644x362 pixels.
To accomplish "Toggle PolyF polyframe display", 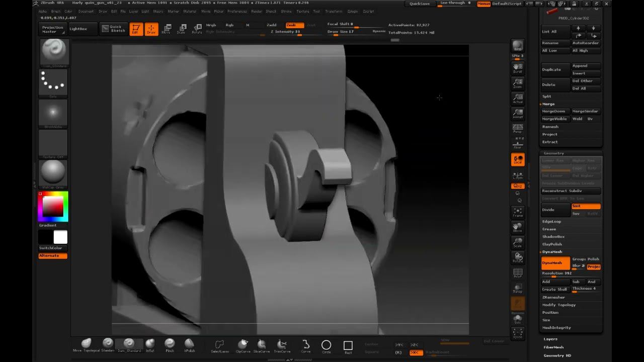I will pyautogui.click(x=518, y=273).
